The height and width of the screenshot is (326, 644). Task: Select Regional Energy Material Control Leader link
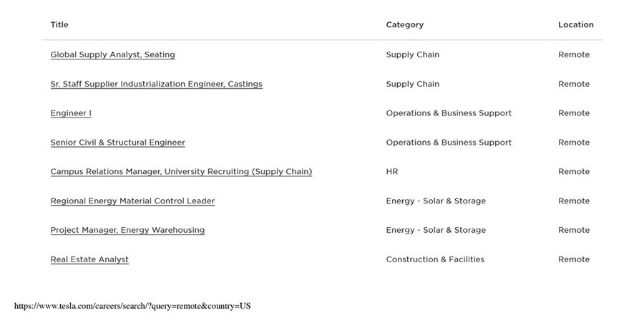[x=132, y=201]
